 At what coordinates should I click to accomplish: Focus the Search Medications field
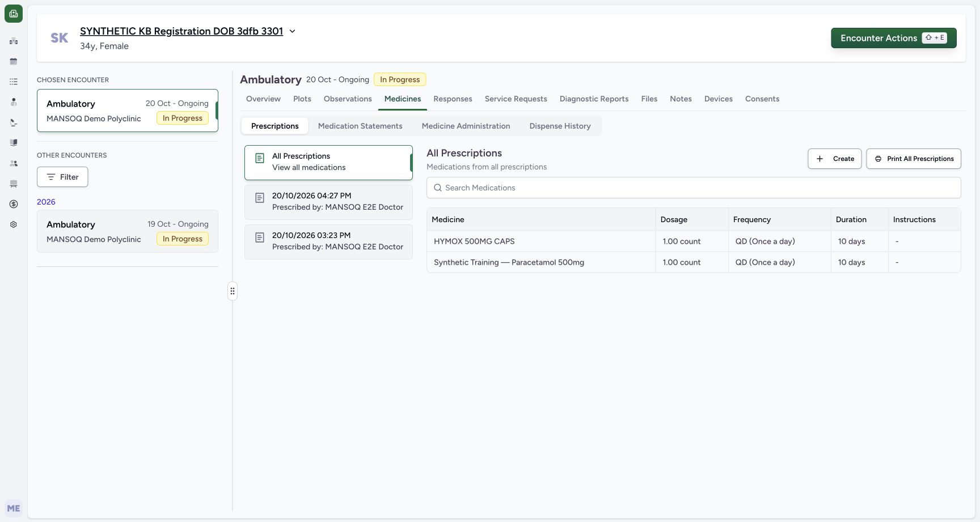pos(694,188)
